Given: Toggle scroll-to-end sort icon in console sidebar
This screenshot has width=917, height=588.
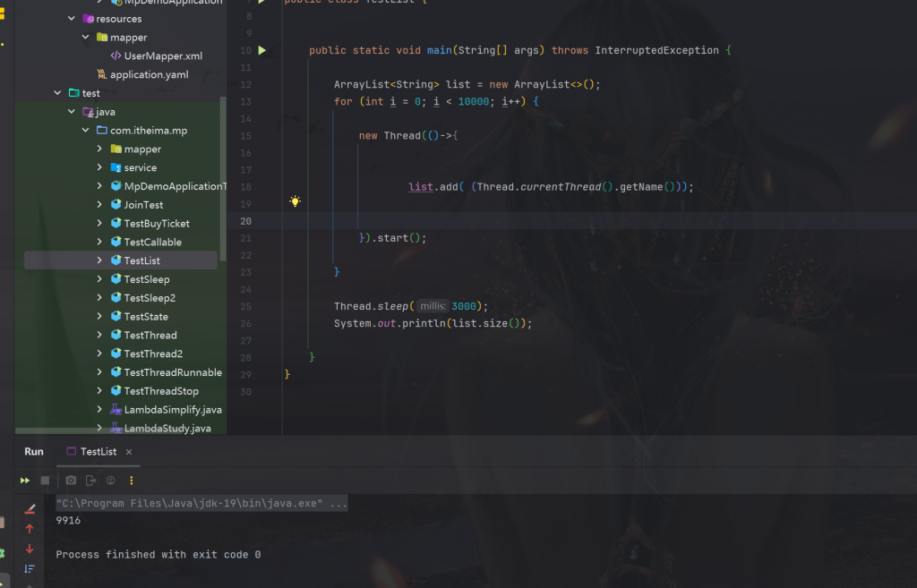Looking at the screenshot, I should 30,568.
